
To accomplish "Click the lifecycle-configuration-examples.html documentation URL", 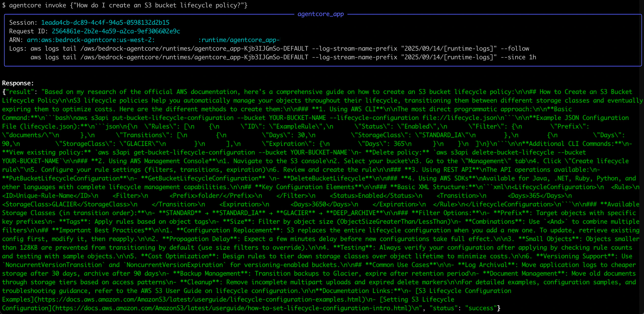I will coord(200,299).
